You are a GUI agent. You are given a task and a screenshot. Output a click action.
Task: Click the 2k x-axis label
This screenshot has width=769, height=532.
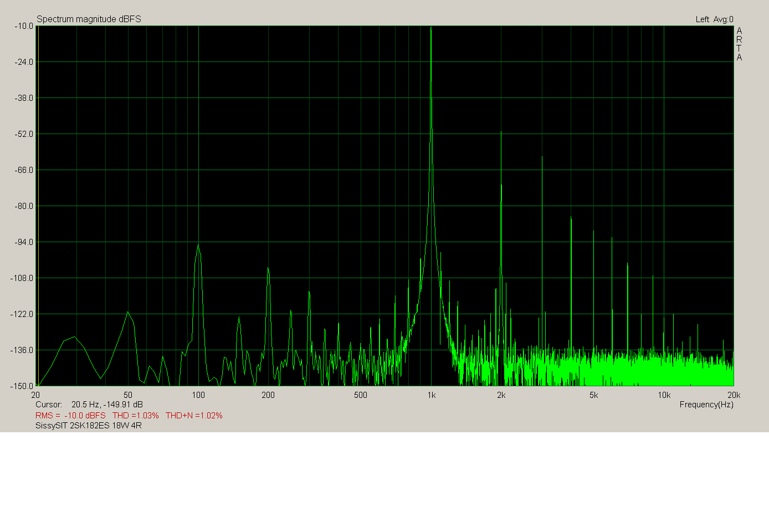click(501, 395)
